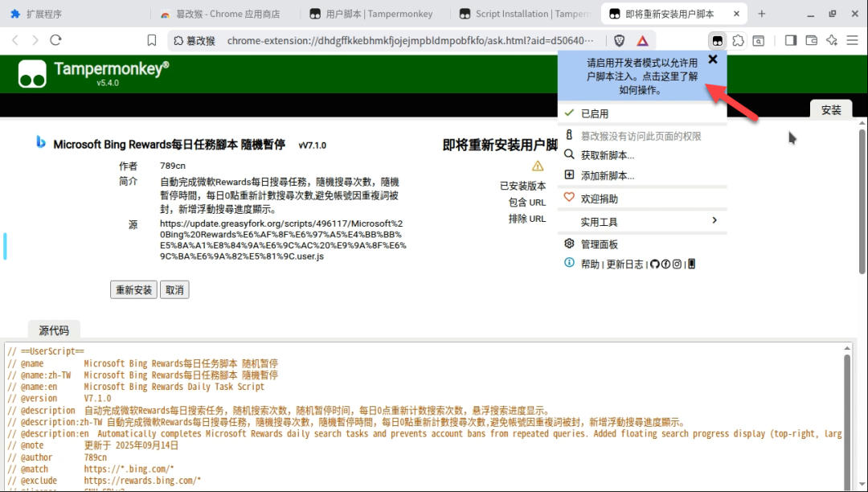The width and height of the screenshot is (868, 492).
Task: Click the 篡改猴 extension chip in address bar
Action: coord(194,40)
